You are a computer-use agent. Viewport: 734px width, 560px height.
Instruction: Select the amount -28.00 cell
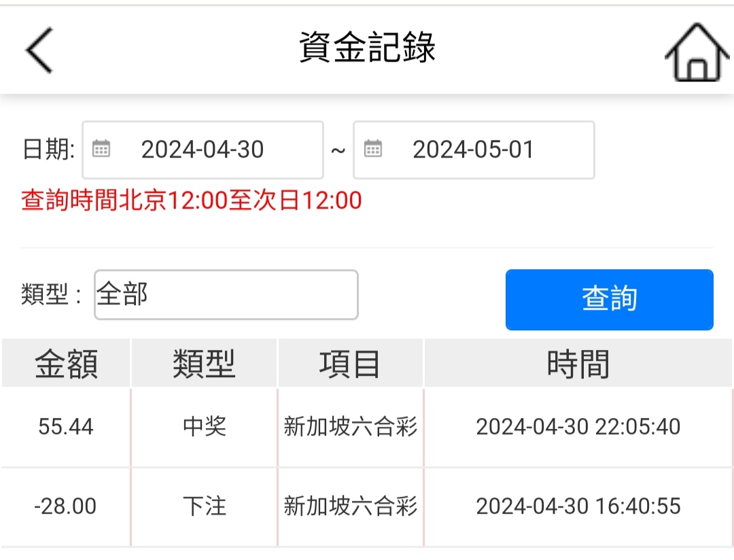coord(66,506)
